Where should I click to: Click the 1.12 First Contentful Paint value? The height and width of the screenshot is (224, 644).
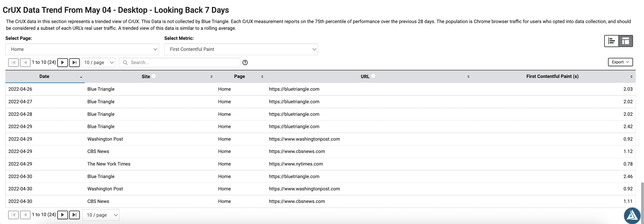pyautogui.click(x=628, y=151)
